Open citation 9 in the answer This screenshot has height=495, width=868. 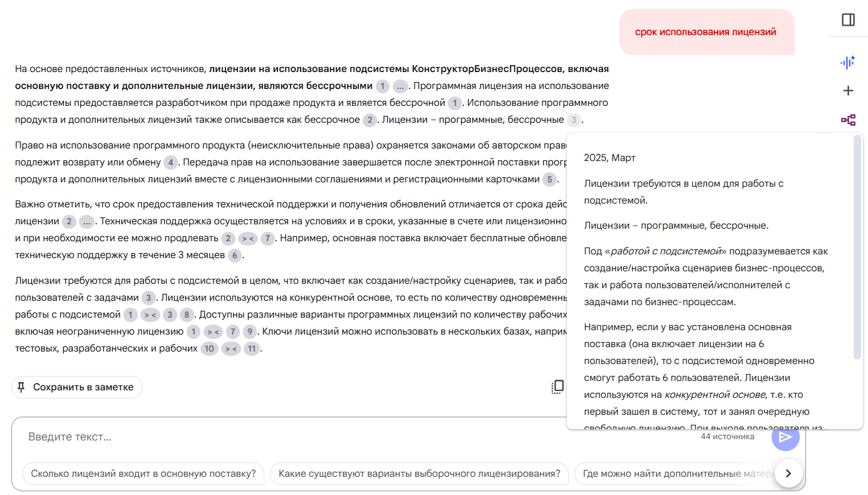pyautogui.click(x=250, y=332)
